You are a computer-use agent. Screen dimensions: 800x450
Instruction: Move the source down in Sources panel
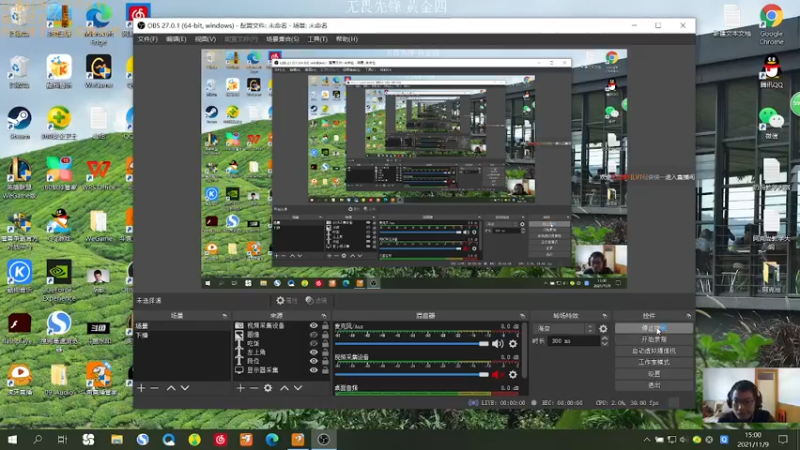click(x=298, y=388)
